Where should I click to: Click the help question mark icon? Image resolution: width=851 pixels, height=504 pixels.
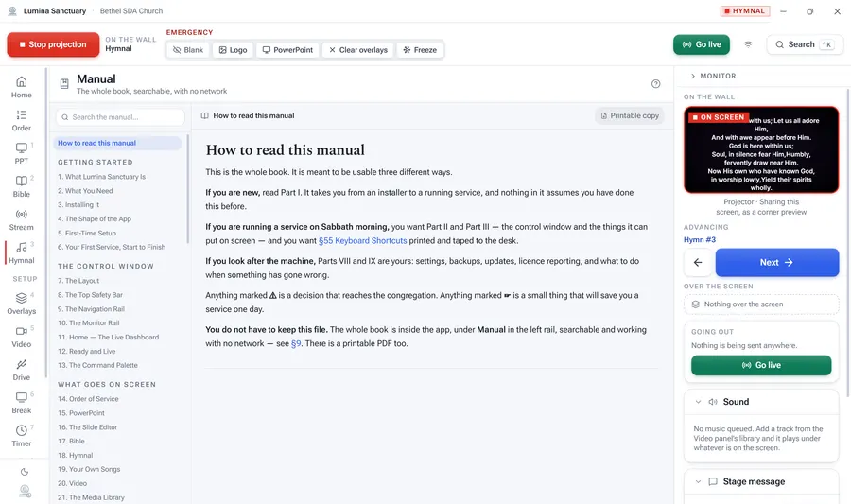[x=655, y=83]
